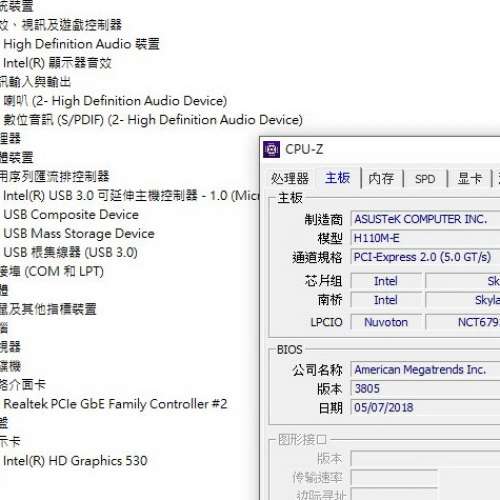500x500 pixels.
Task: Click the model field H110M-E
Action: coord(425,238)
